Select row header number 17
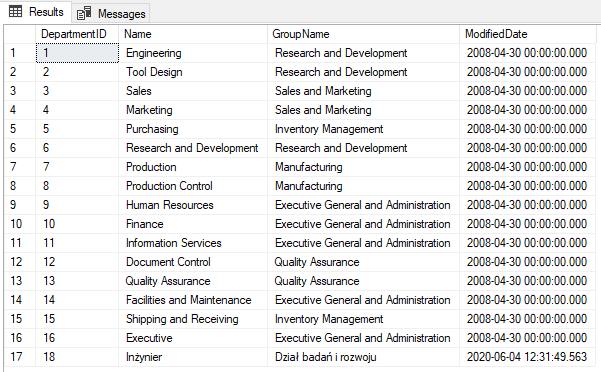 pos(20,357)
